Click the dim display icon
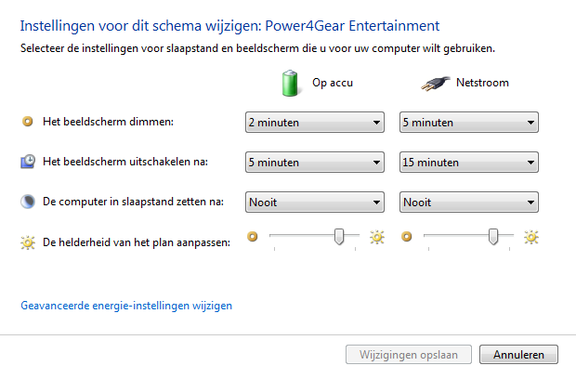This screenshot has width=576, height=392. (x=27, y=122)
